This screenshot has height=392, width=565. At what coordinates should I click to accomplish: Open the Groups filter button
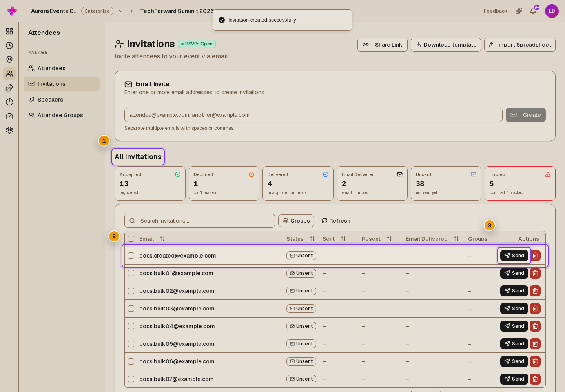[296, 221]
